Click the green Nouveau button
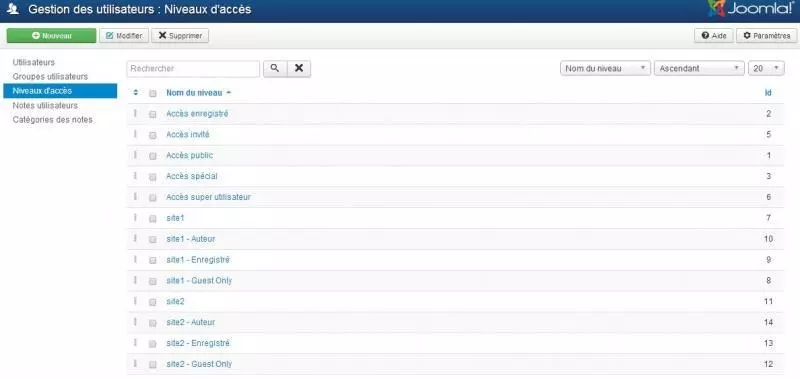 (x=51, y=36)
